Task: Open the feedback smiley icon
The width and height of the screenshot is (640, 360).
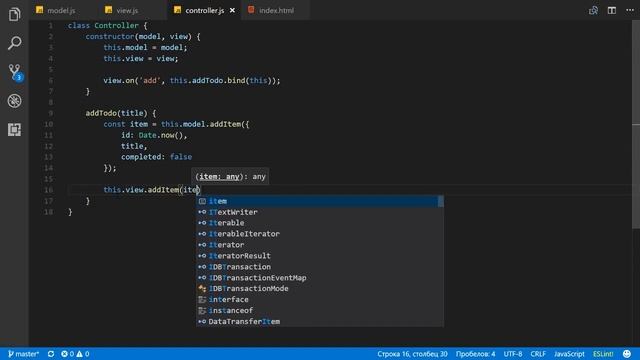Action: [x=627, y=354]
